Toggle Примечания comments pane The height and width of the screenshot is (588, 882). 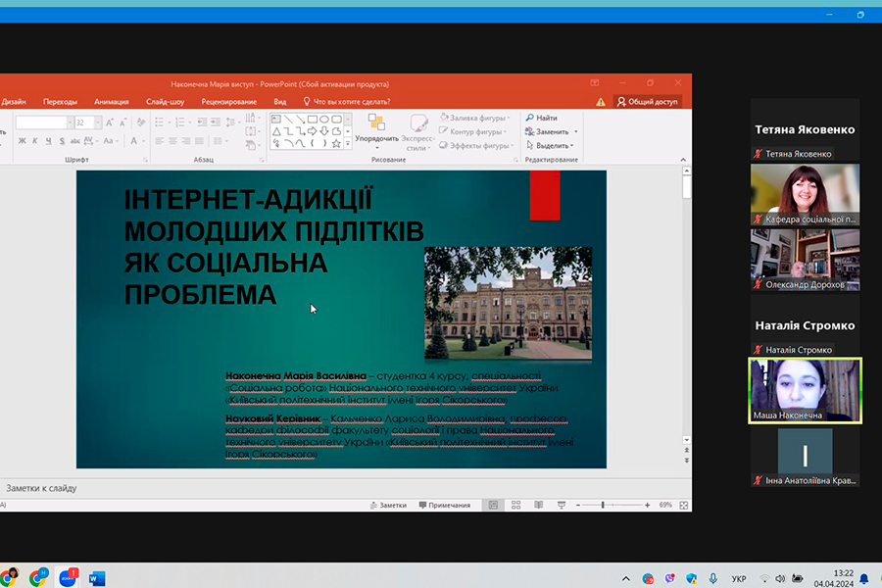click(444, 505)
